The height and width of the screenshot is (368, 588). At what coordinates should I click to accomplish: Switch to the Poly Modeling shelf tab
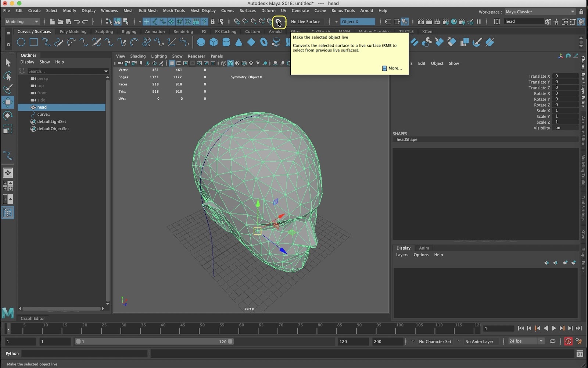pyautogui.click(x=73, y=32)
